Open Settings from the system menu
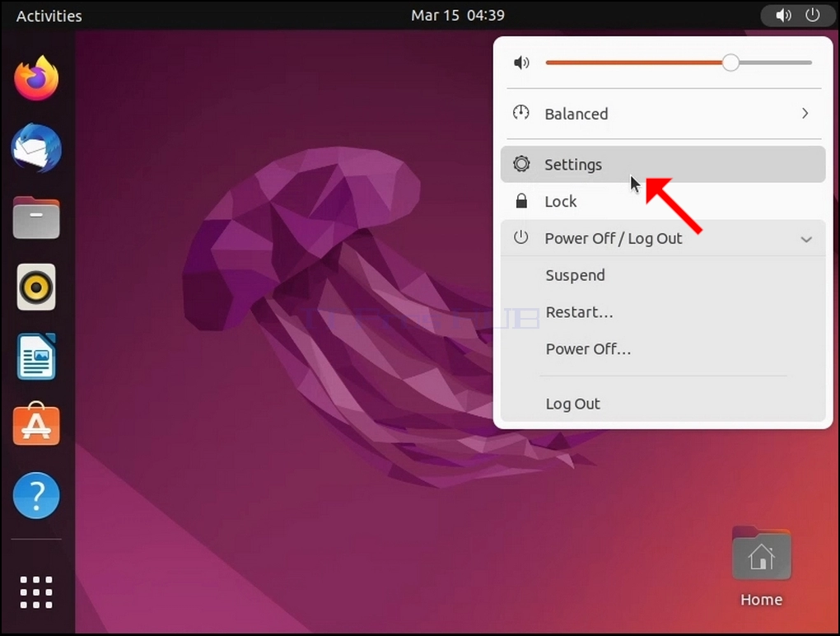The width and height of the screenshot is (840, 636). coord(663,164)
